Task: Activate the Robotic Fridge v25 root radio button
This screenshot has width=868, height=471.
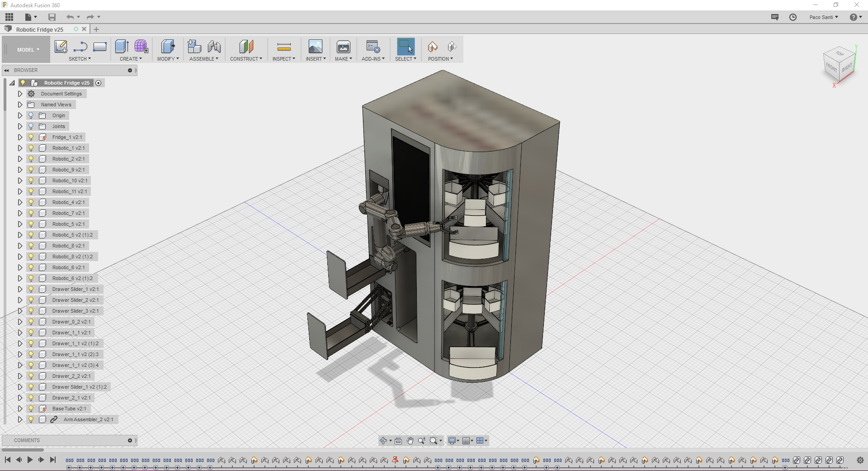Action: point(99,83)
